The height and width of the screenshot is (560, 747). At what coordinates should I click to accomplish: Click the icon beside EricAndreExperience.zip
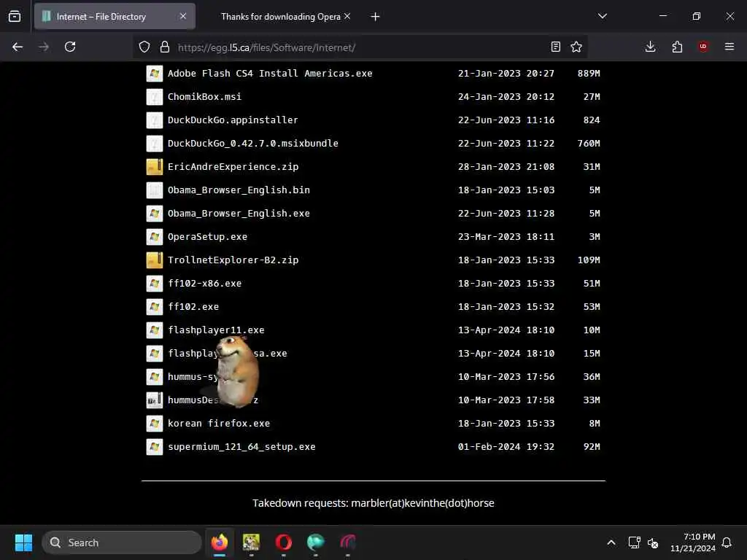pos(155,167)
